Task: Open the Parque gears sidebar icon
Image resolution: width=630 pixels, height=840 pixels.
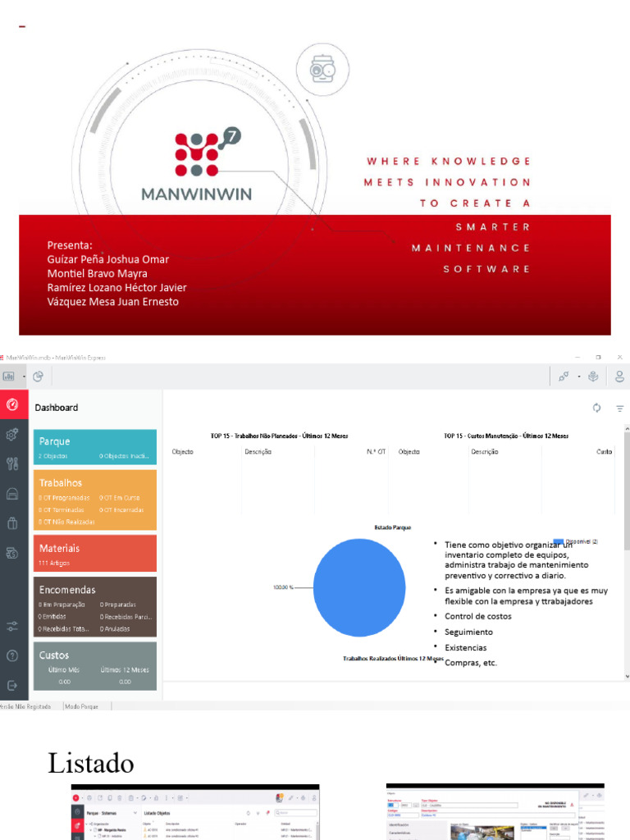Action: coord(12,434)
